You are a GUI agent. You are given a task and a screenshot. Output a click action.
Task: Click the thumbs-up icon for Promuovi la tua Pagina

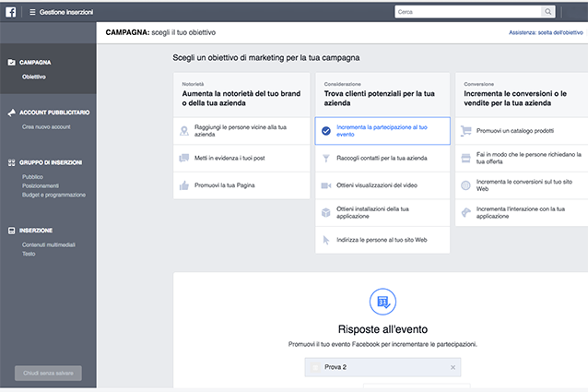pyautogui.click(x=184, y=185)
